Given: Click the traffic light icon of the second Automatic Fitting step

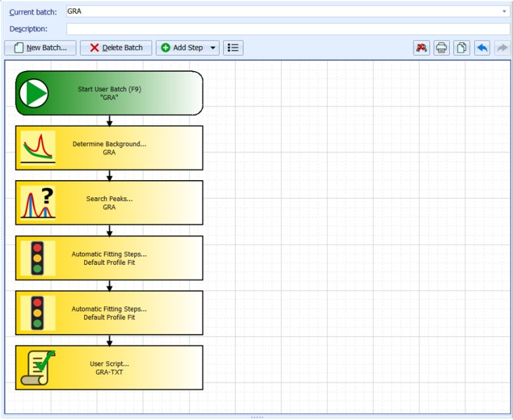Looking at the screenshot, I should click(37, 313).
